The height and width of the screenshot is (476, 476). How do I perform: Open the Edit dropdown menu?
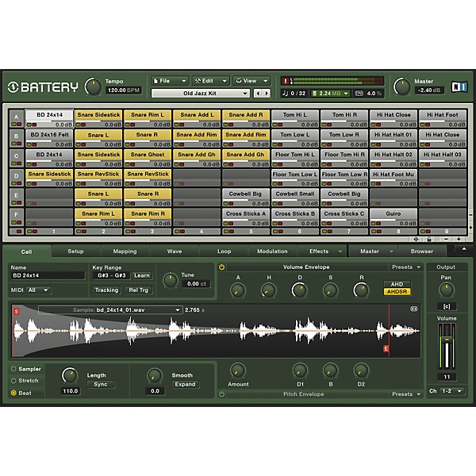coord(211,81)
